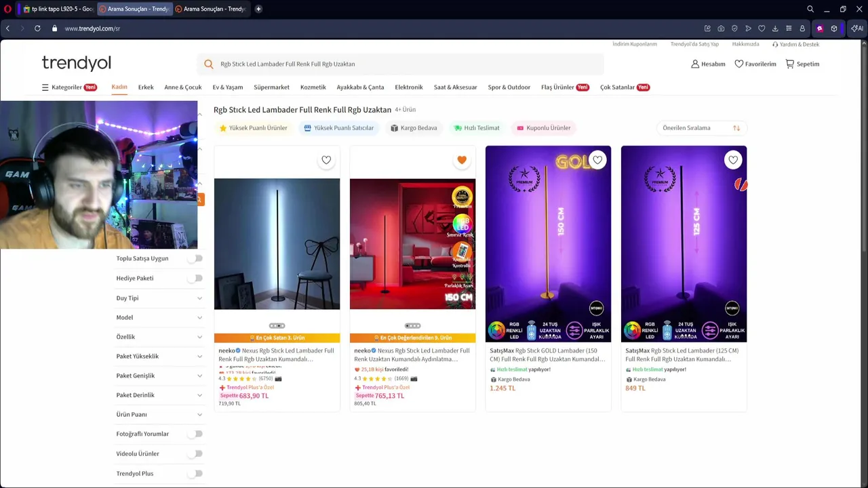Expand the Ürün Puanı filter

(159, 414)
